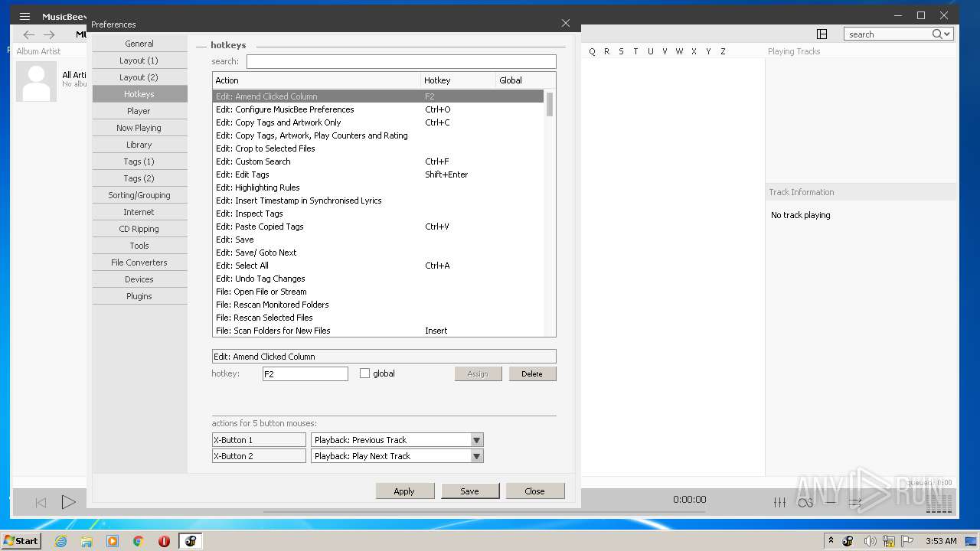Click the volume bars icon
Viewport: 980px width, 551px height.
[x=939, y=503]
